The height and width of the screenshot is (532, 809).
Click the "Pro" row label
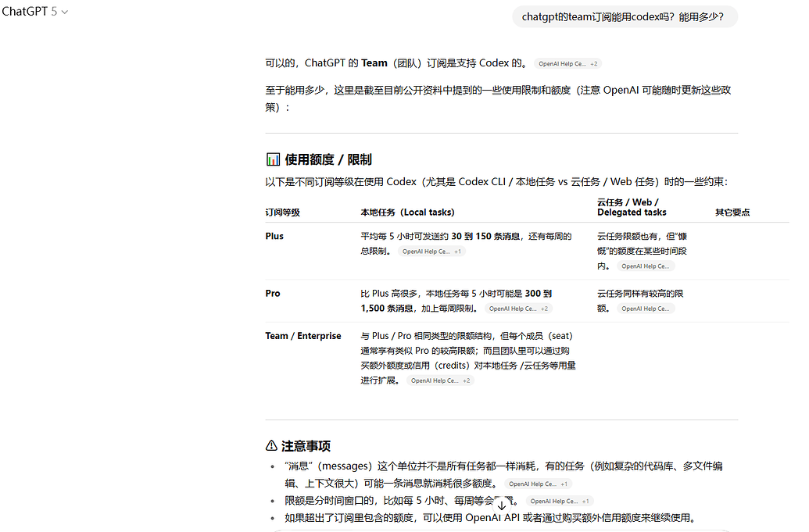pyautogui.click(x=273, y=293)
